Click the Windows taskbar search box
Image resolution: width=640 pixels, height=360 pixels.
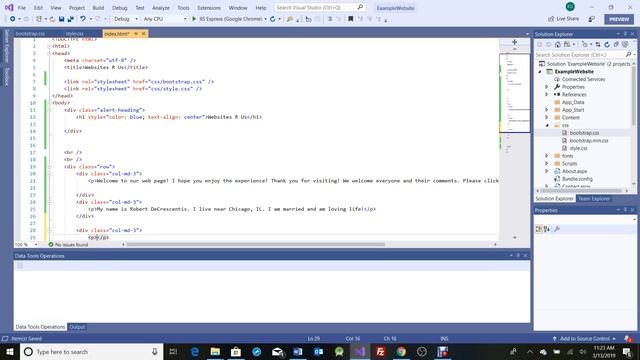91,351
